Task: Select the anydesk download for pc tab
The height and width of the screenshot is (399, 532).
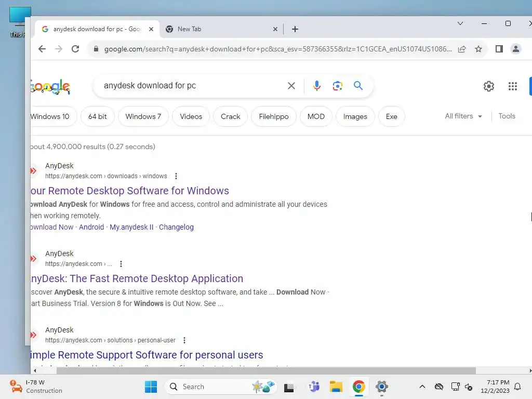Action: click(x=97, y=29)
